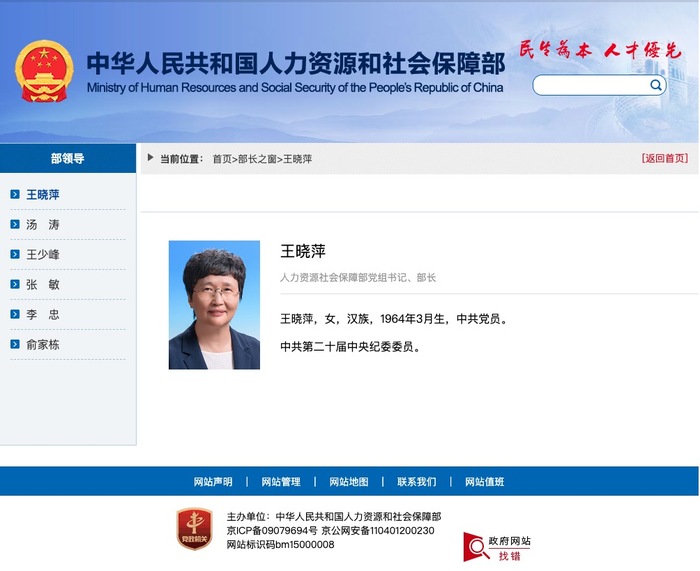The width and height of the screenshot is (700, 571).
Task: Click the triangle icon before 当前位置
Action: tap(150, 158)
